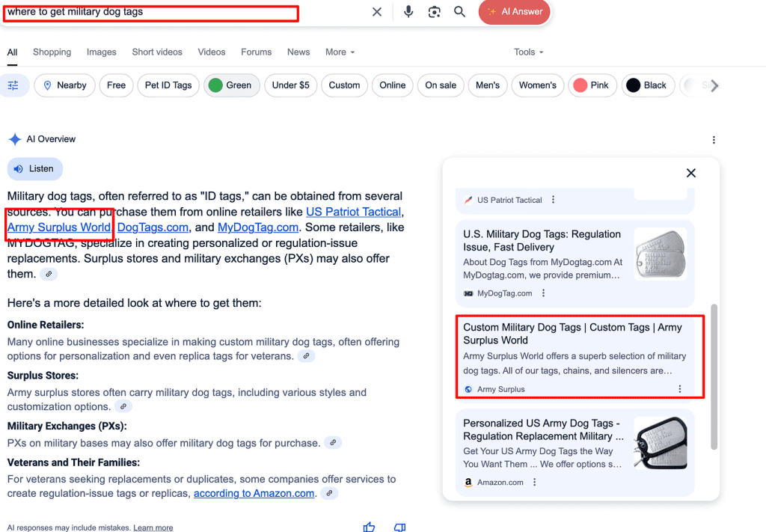Open source link icon after Online Retailers text
The image size is (766, 532).
point(306,356)
